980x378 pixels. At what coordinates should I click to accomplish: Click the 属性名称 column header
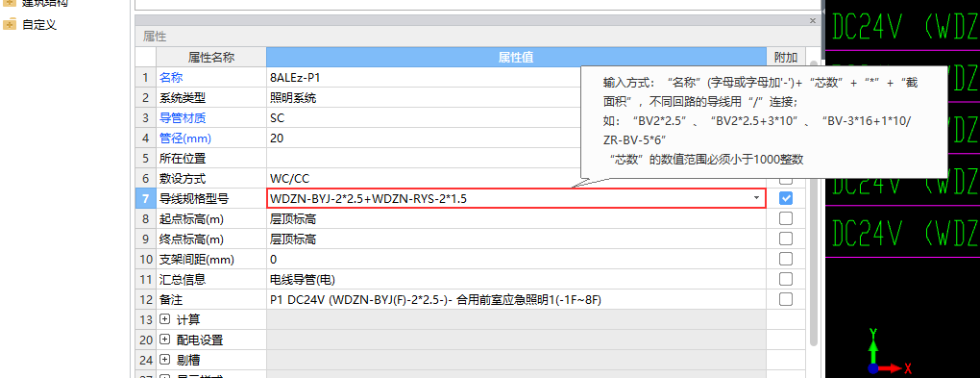(x=211, y=58)
